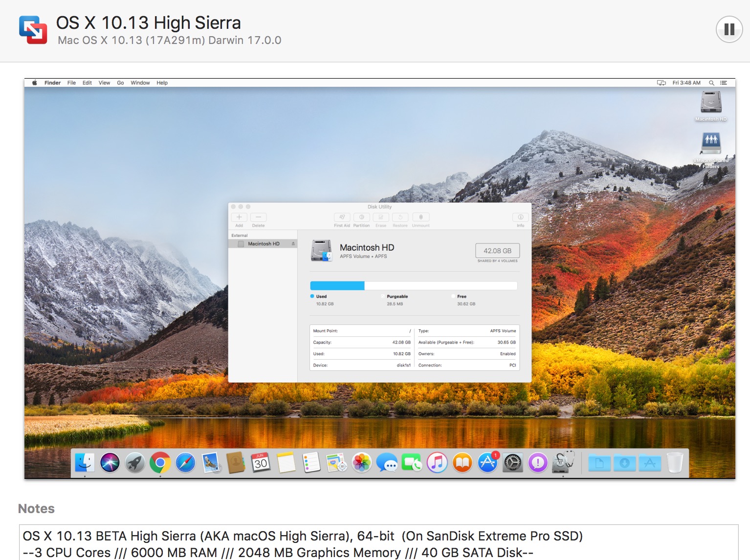Viewport: 750px width, 560px height.
Task: Click the Owners Enabled value
Action: (x=507, y=354)
